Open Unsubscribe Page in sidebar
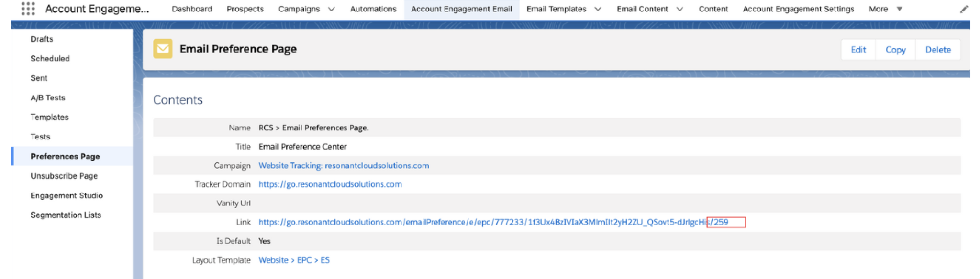This screenshot has height=279, width=980. [x=64, y=176]
